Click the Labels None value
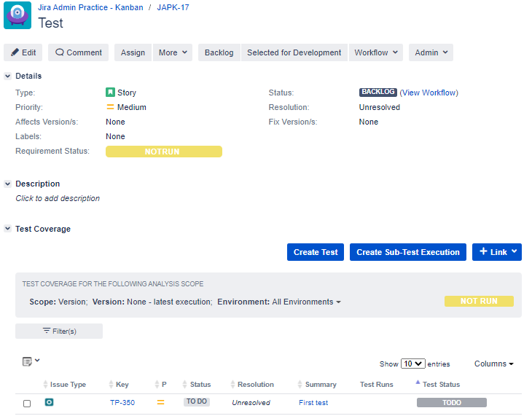Screen dimensions: 532x416 coord(115,136)
